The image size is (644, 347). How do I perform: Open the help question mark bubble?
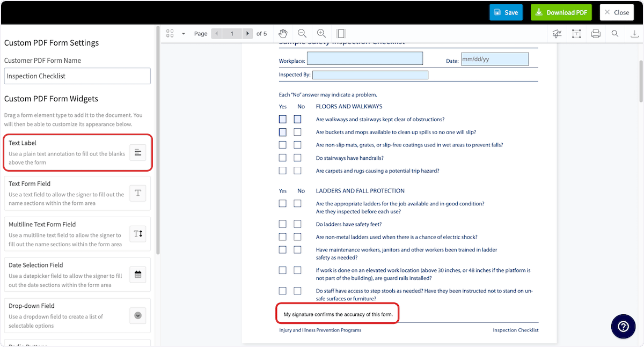point(623,327)
